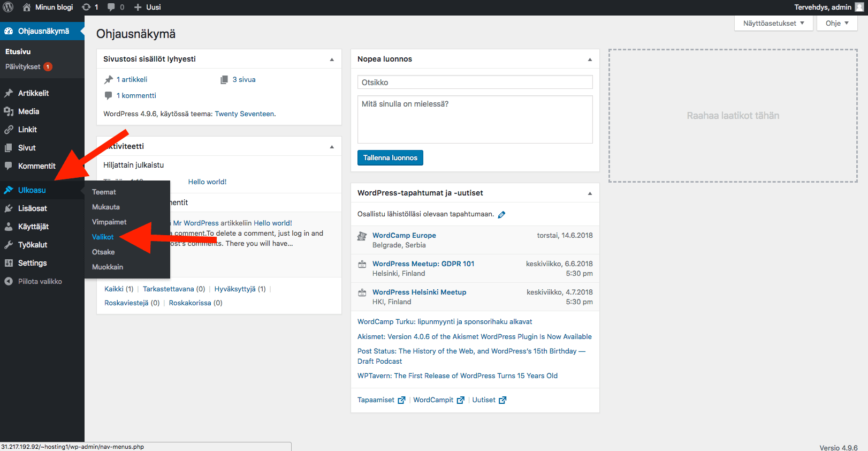Click the updates refresh icon in admin bar
This screenshot has height=451, width=868.
(x=86, y=7)
